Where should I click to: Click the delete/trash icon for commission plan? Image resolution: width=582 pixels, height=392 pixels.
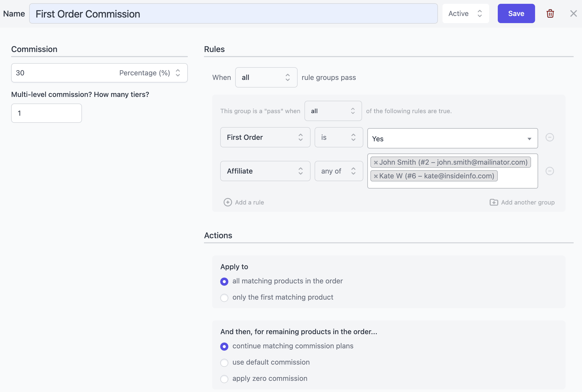[x=550, y=13]
